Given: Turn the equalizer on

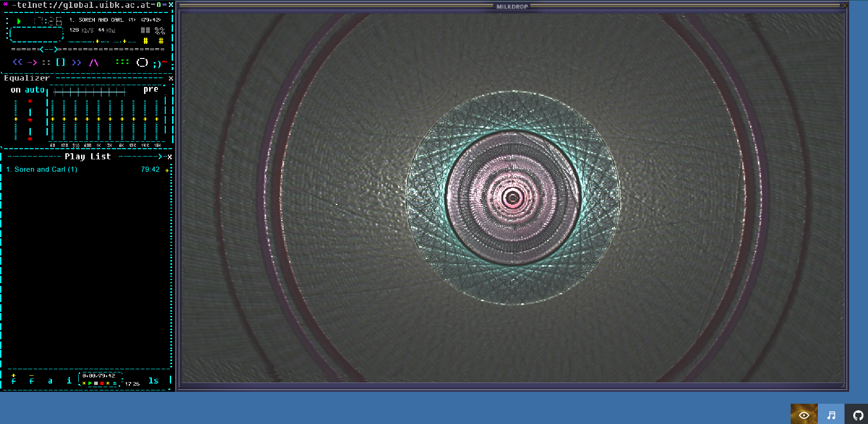Looking at the screenshot, I should pos(16,90).
